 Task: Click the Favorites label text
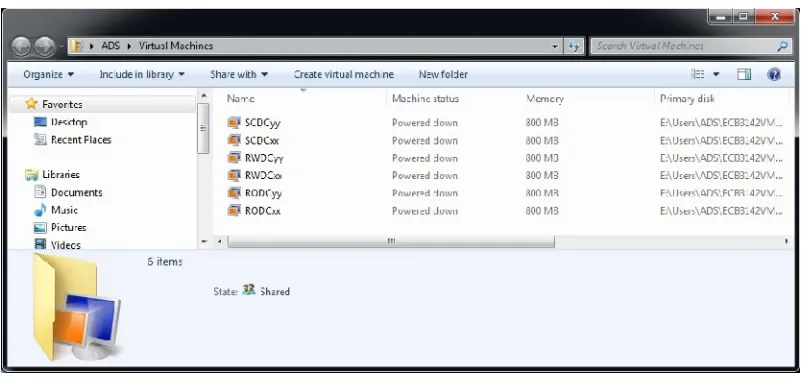(62, 104)
